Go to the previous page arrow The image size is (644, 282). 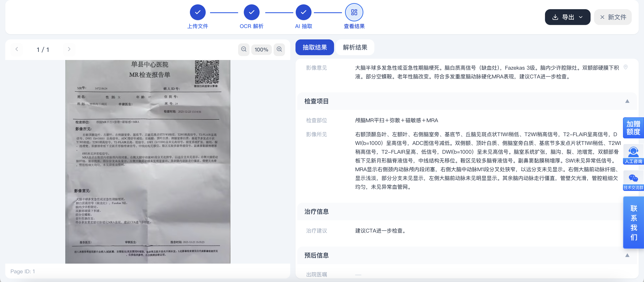pyautogui.click(x=17, y=49)
